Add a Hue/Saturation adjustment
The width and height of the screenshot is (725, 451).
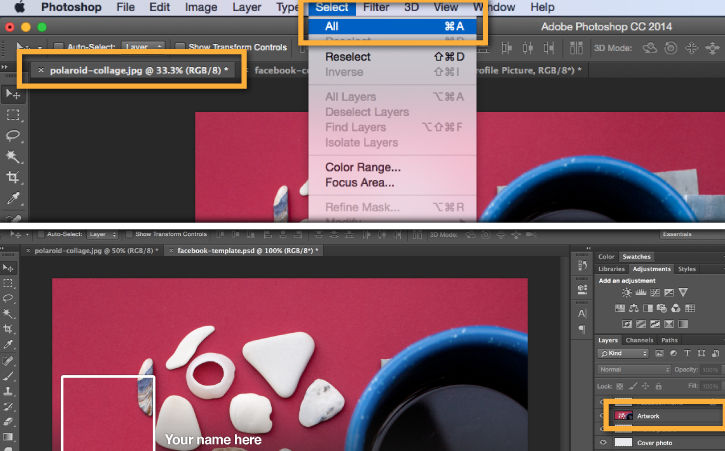(x=620, y=308)
